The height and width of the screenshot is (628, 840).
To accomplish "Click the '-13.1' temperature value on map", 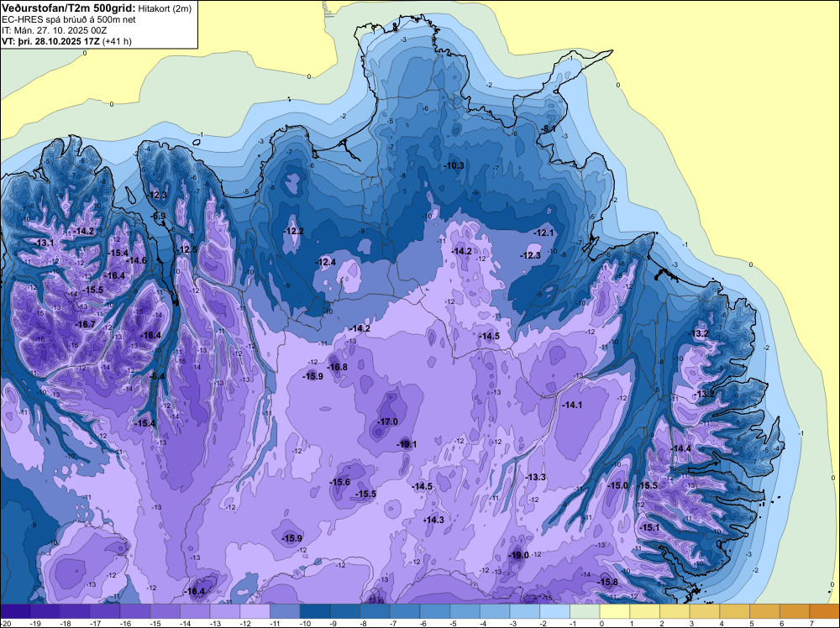I will tap(44, 243).
